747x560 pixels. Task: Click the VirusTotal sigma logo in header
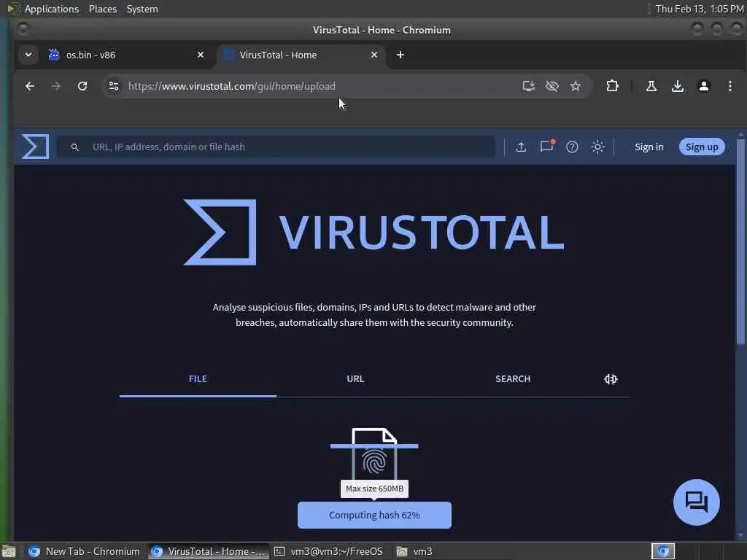click(35, 146)
